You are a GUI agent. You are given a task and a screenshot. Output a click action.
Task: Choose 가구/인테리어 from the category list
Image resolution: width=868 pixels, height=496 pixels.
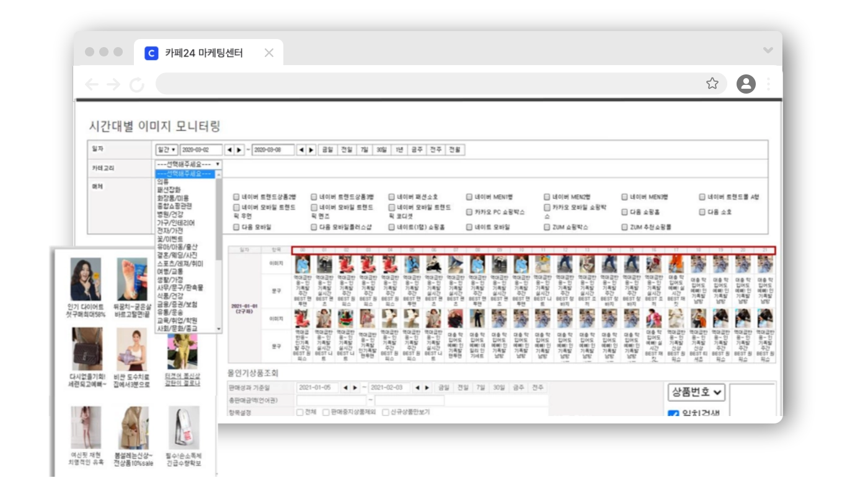pos(177,223)
